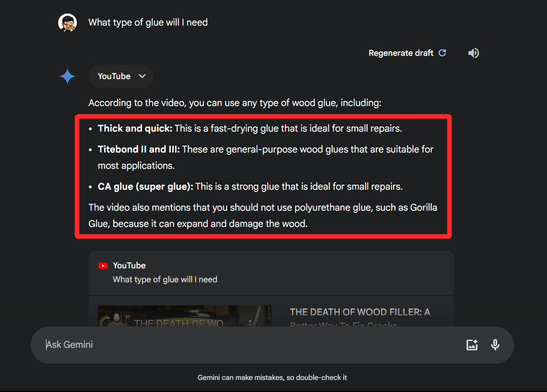Click the Regenerate draft text
Viewport: 547px width, 392px height.
tap(401, 53)
